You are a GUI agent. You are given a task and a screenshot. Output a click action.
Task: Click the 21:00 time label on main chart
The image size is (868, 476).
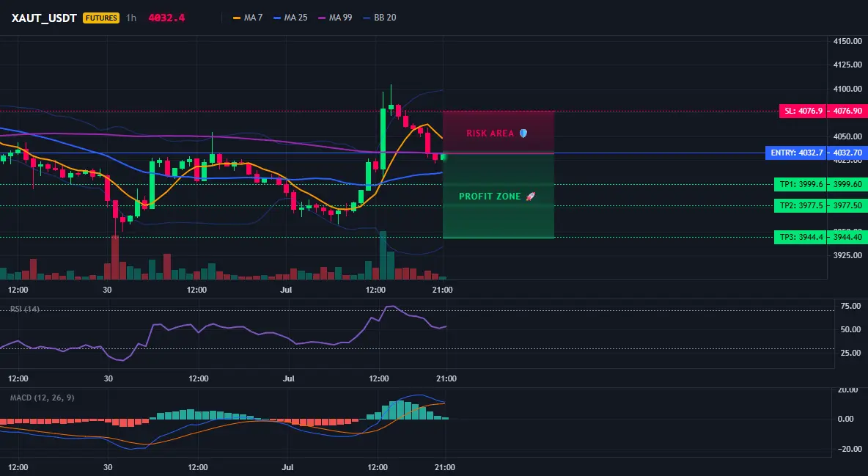coord(442,290)
